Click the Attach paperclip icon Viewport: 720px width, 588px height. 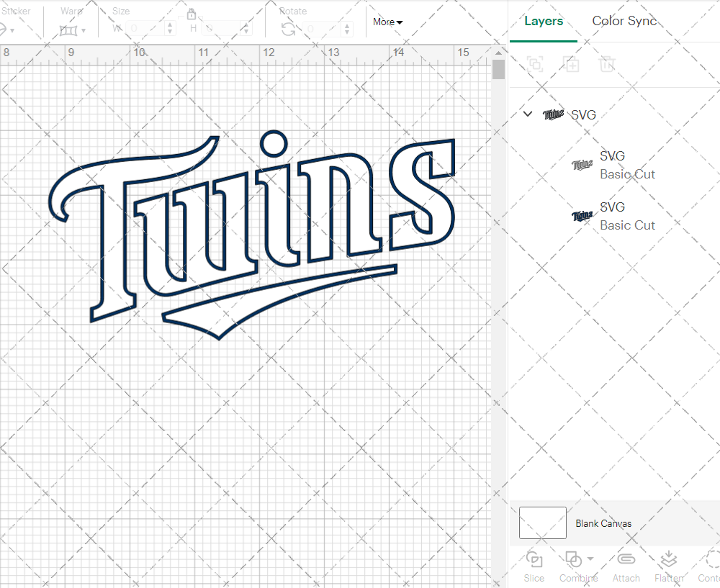pos(626,560)
